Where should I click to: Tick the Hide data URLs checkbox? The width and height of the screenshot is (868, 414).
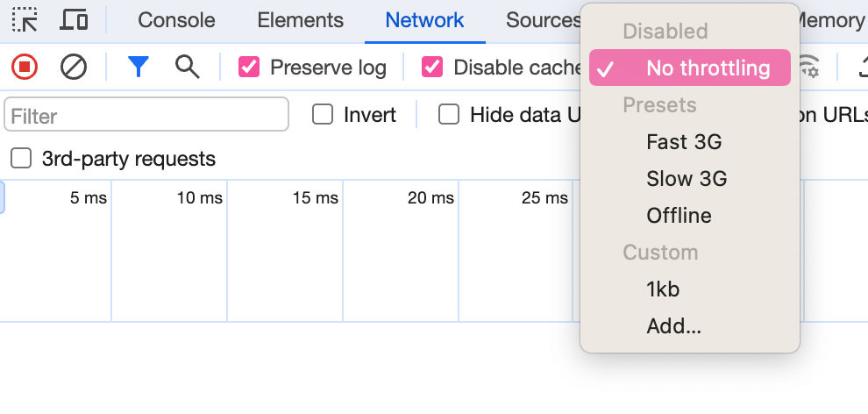click(449, 114)
